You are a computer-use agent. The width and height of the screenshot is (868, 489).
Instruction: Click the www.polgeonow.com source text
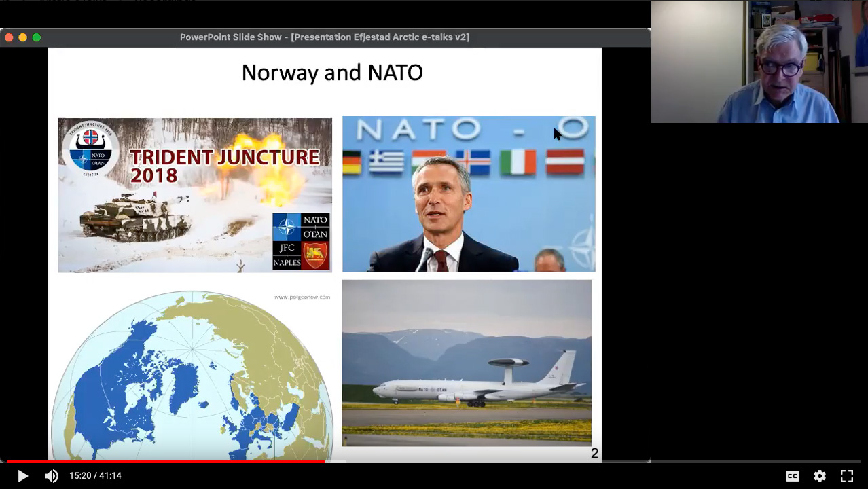[302, 297]
